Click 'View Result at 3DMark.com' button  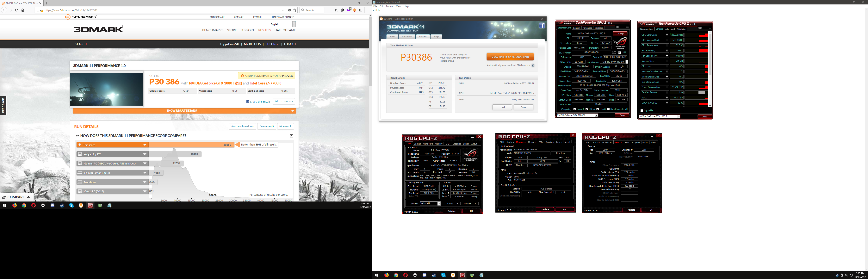pyautogui.click(x=510, y=57)
